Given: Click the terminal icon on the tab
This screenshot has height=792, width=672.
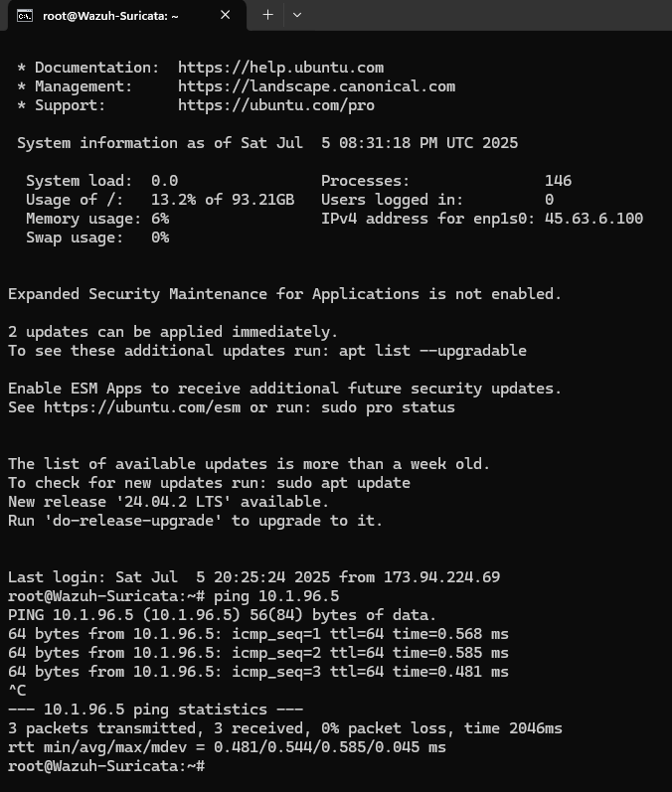Looking at the screenshot, I should pos(25,16).
